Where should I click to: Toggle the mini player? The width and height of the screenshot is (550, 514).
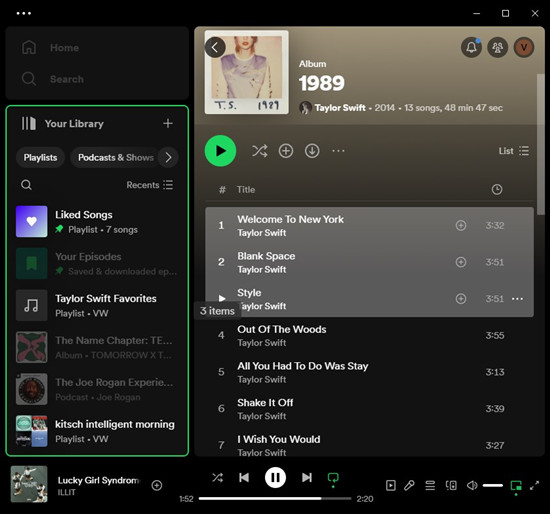click(516, 486)
